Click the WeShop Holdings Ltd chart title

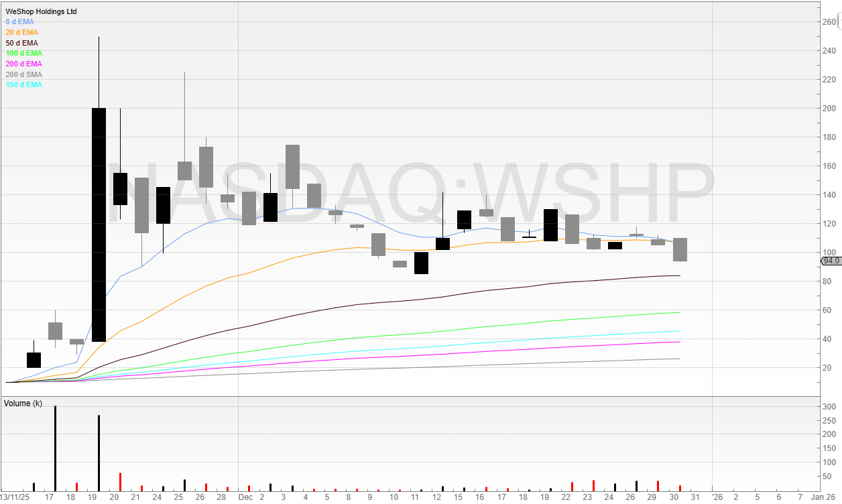pos(41,12)
